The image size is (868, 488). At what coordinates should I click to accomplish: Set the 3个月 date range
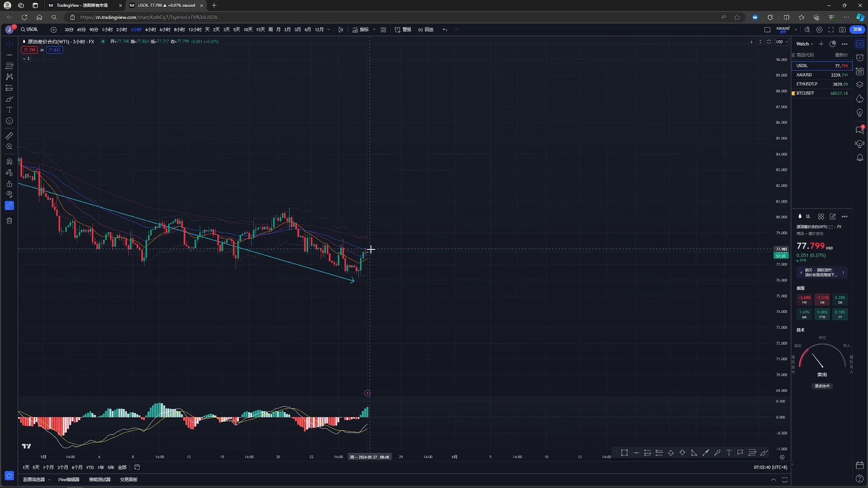coord(63,468)
